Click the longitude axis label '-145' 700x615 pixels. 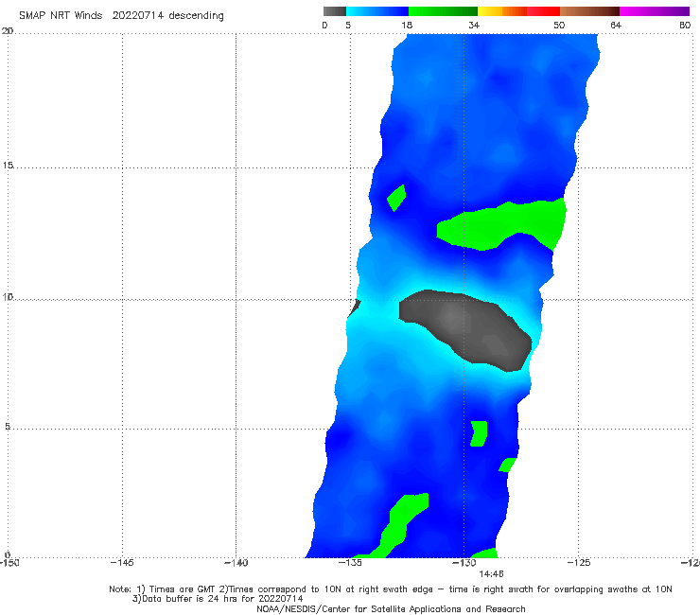point(122,562)
